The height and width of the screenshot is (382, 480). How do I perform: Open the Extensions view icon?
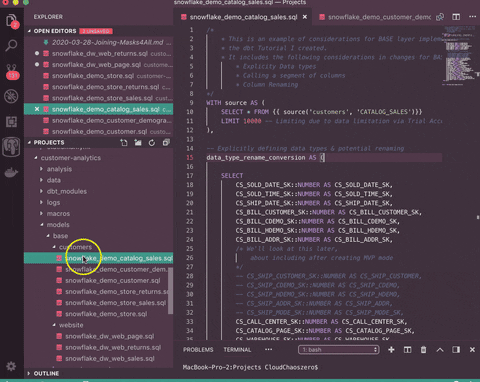[11, 122]
